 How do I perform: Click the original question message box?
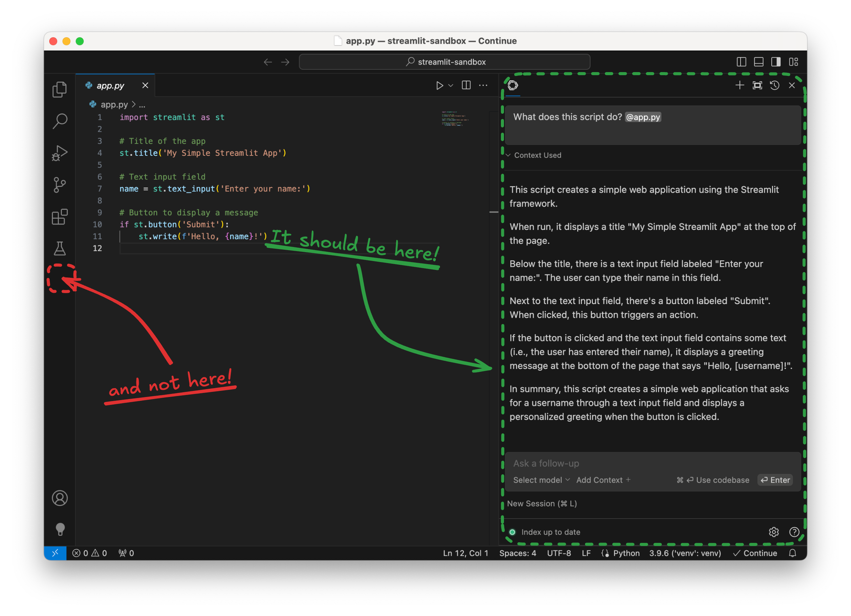click(653, 125)
